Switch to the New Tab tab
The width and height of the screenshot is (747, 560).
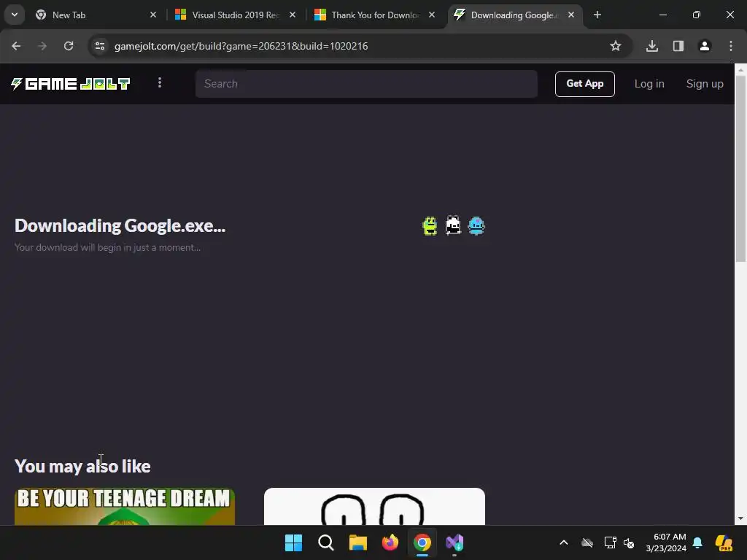[x=96, y=15]
